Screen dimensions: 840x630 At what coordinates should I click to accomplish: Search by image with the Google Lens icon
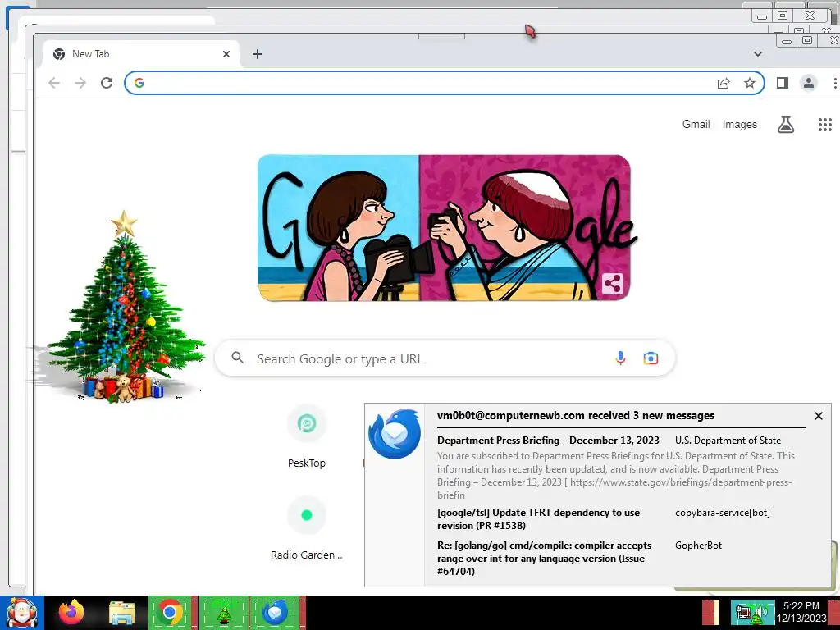(x=651, y=358)
